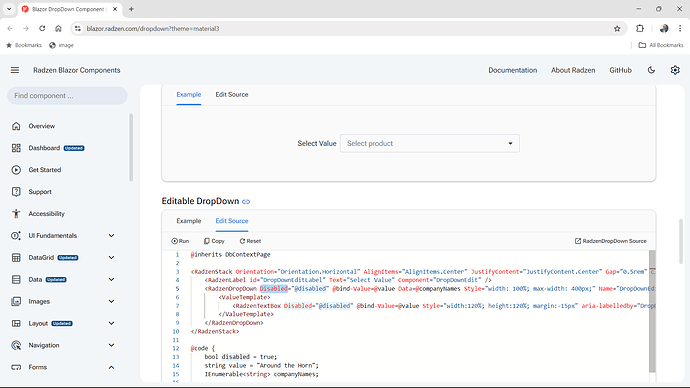690x388 pixels.
Task: Open Support in the sidebar
Action: [x=40, y=192]
